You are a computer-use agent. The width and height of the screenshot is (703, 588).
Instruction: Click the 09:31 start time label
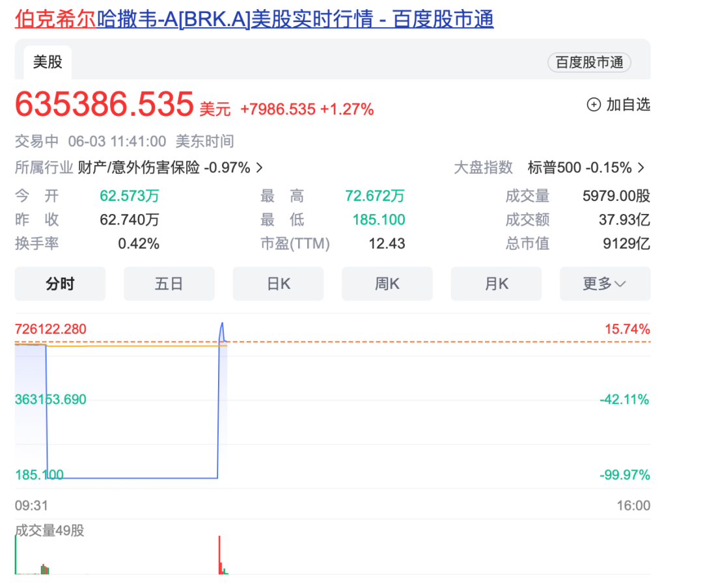pos(31,505)
